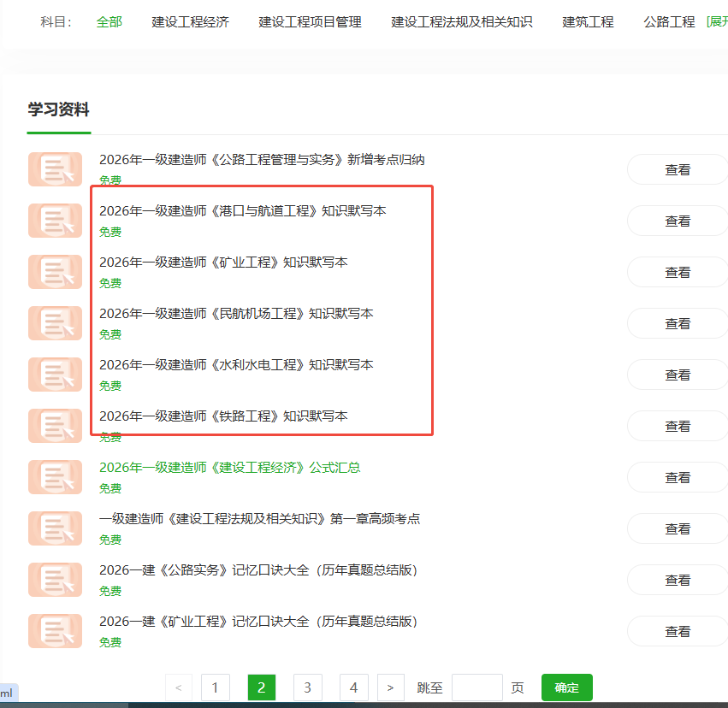
Task: Filter by 建设工程经济 subject
Action: 191,22
